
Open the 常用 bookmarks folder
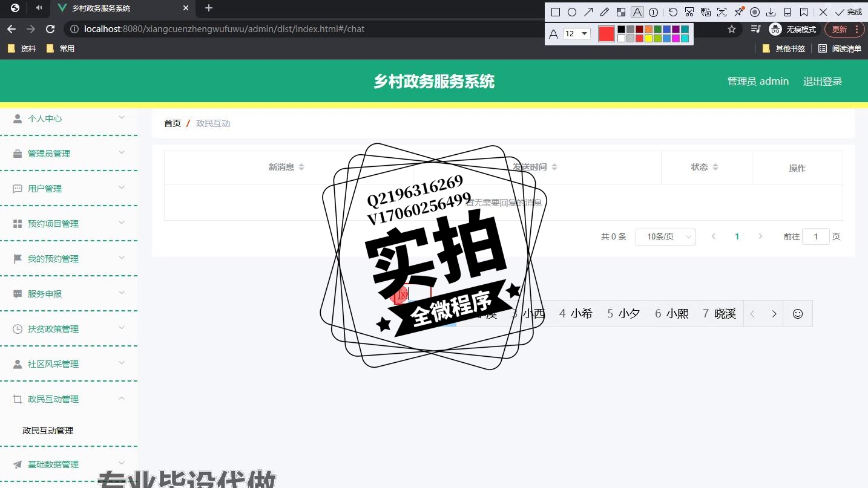pyautogui.click(x=61, y=48)
